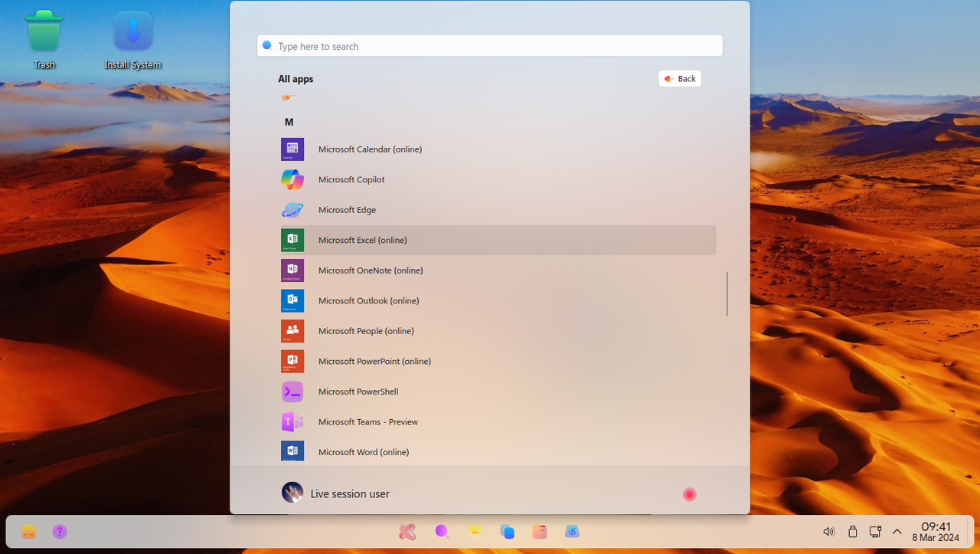Image resolution: width=980 pixels, height=554 pixels.
Task: Launch Microsoft Excel (online)
Action: tap(498, 240)
